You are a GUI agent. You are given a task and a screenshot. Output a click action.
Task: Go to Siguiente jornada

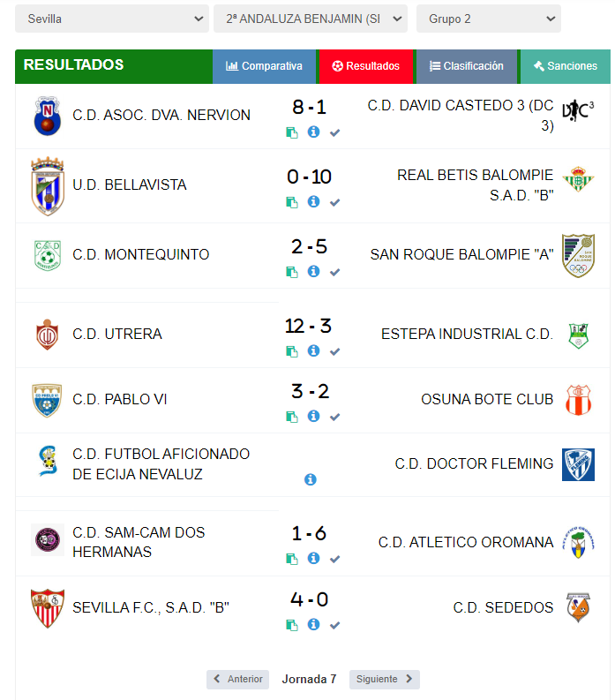tap(384, 679)
